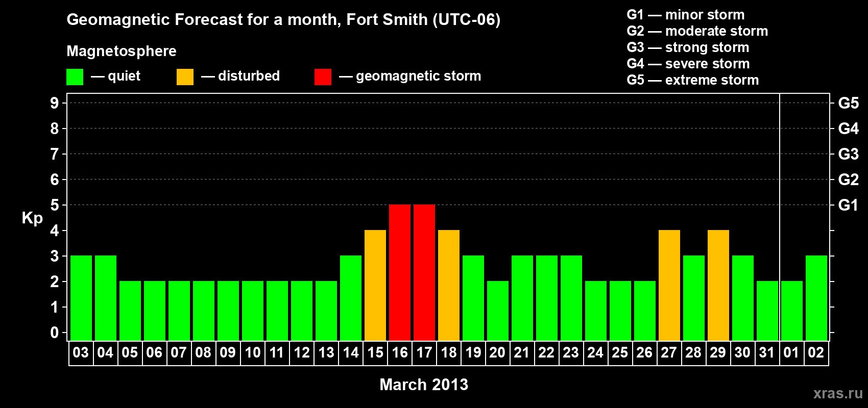
Task: Click Kp value 9 on left axis
Action: point(55,103)
